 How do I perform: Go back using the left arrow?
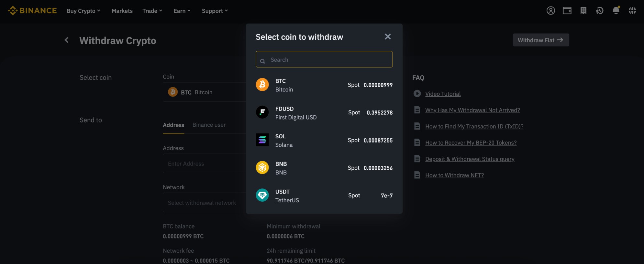[x=67, y=40]
